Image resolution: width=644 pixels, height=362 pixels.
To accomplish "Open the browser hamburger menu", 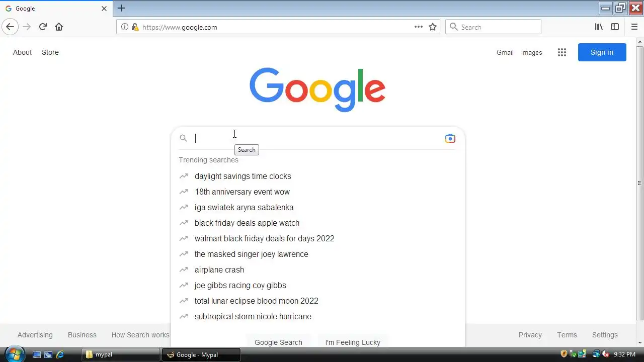I will (634, 27).
